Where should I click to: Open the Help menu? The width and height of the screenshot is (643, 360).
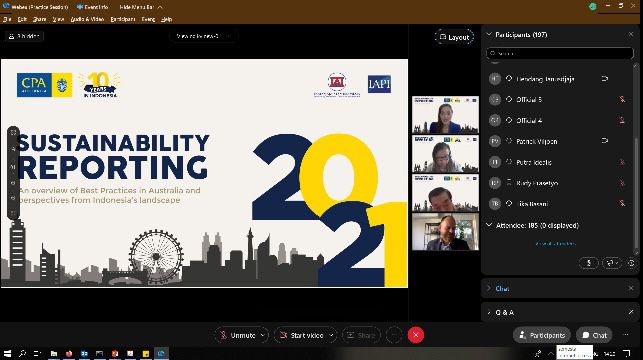[x=166, y=19]
